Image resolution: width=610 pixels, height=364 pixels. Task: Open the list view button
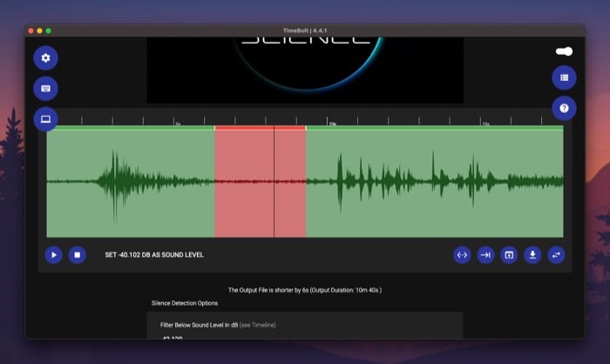click(564, 78)
